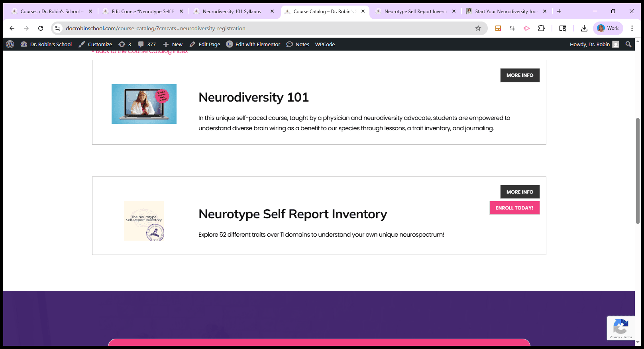Screen dimensions: 644x349
Task: Click the sparkle extension icon in toolbar
Action: click(x=512, y=28)
